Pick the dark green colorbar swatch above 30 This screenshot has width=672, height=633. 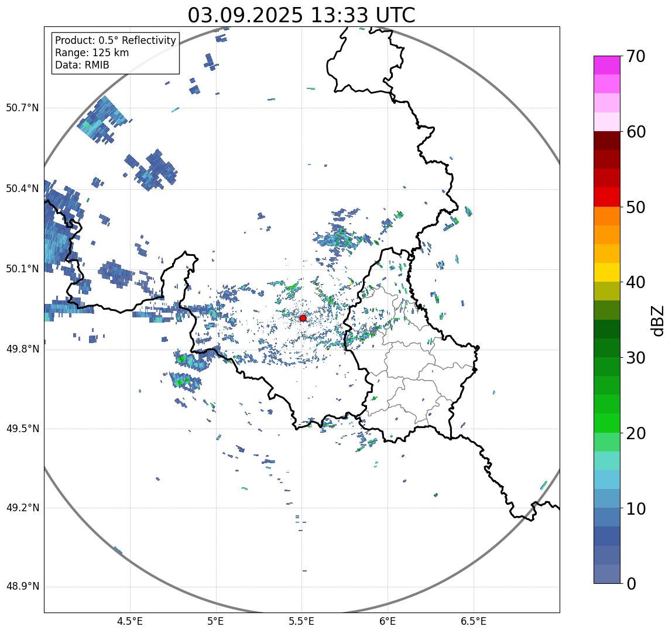pyautogui.click(x=607, y=348)
